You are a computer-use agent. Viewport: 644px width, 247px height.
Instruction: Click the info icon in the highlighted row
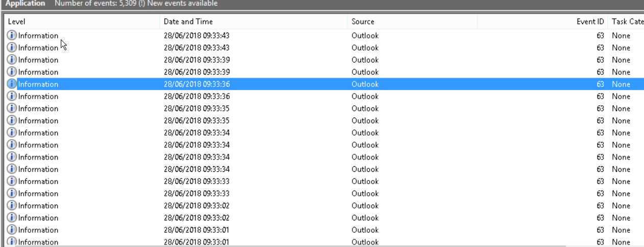pos(12,84)
